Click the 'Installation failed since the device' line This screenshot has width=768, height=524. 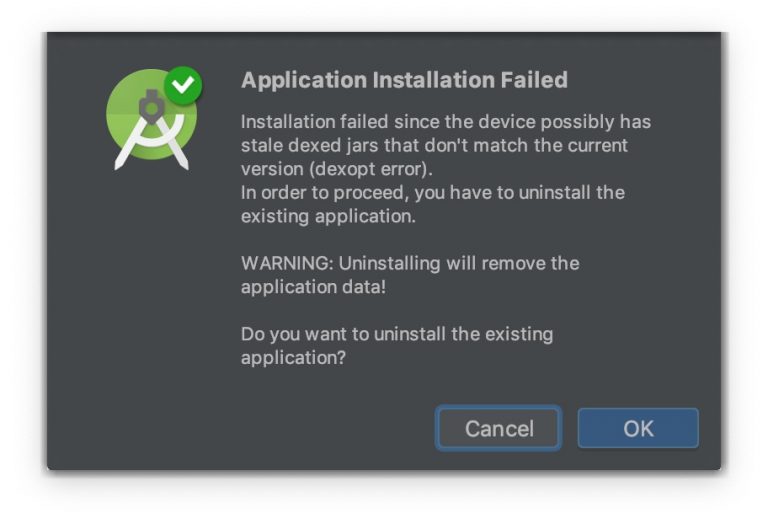(445, 122)
